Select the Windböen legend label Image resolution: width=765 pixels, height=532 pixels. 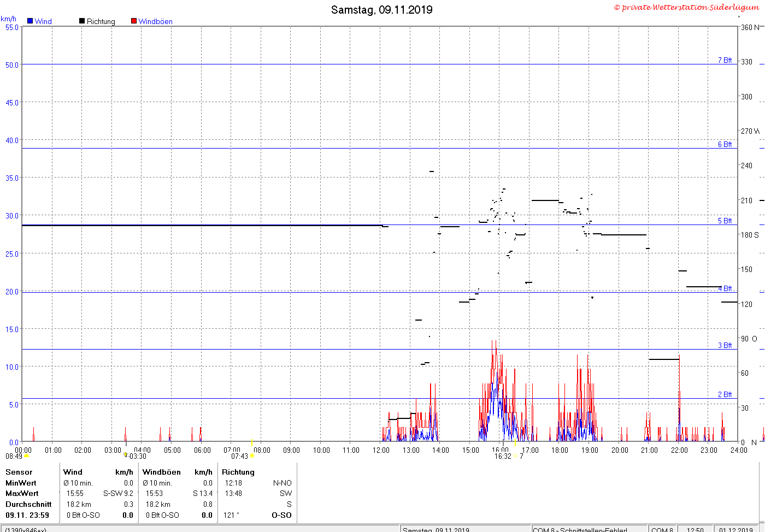[x=155, y=21]
